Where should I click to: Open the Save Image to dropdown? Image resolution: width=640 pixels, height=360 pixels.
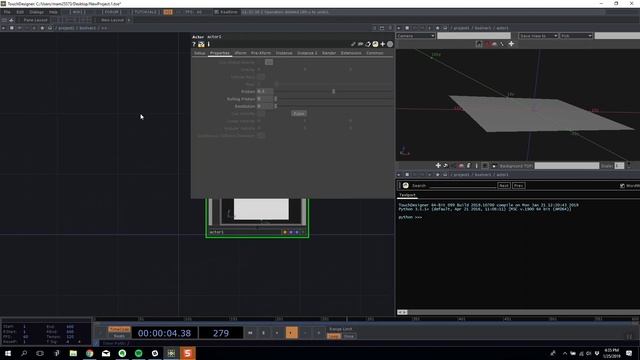pyautogui.click(x=538, y=36)
